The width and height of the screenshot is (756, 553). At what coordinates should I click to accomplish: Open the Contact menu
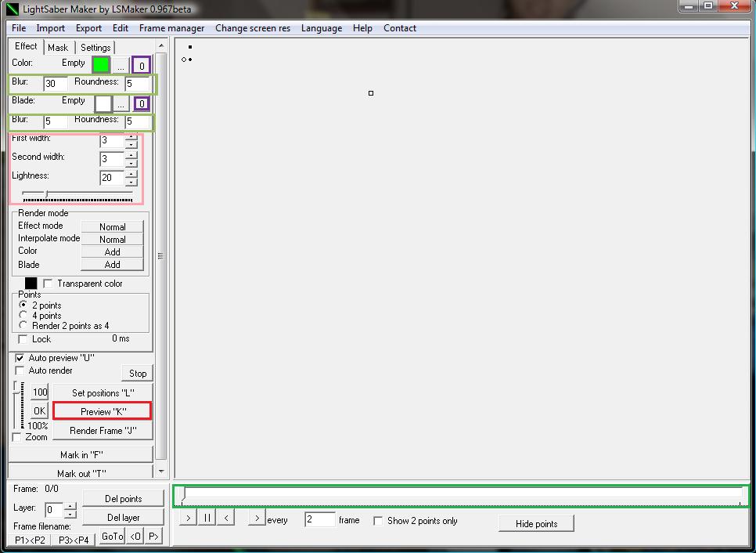coord(400,28)
